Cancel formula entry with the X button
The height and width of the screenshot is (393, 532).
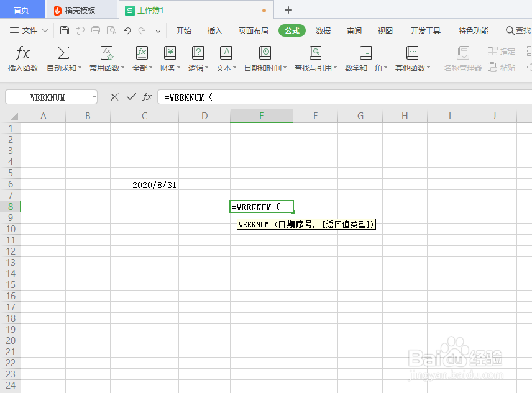coord(114,97)
